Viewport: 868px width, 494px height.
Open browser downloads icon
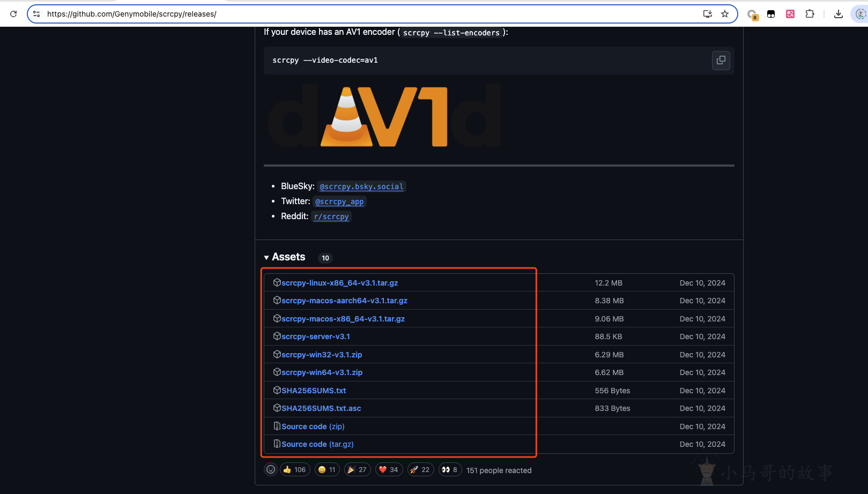(x=839, y=14)
